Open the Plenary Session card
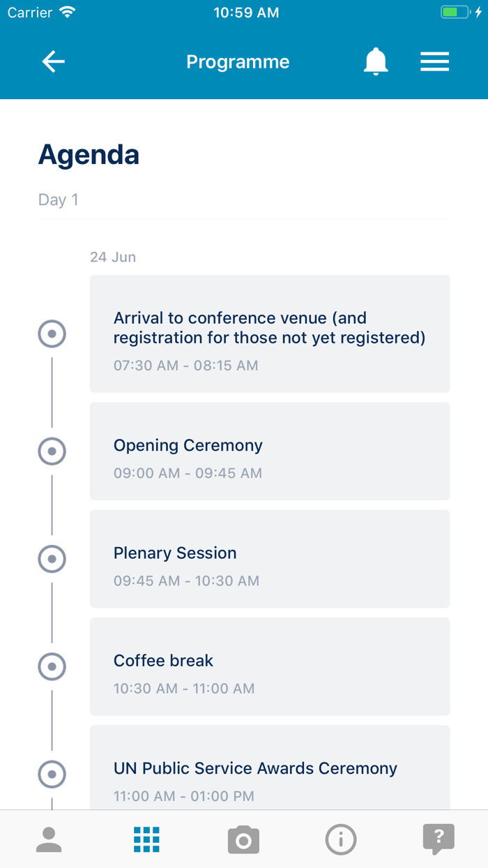The image size is (488, 868). [269, 559]
